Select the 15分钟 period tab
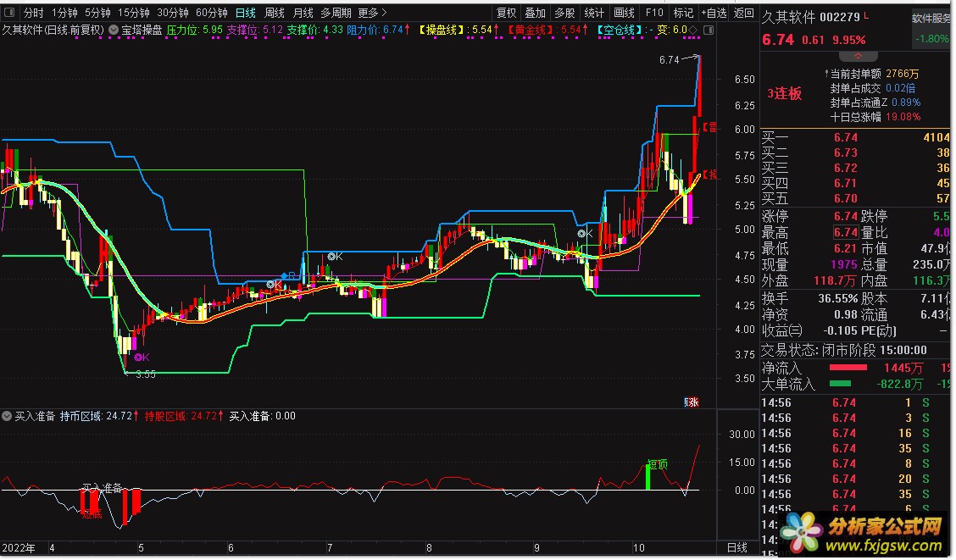 134,13
